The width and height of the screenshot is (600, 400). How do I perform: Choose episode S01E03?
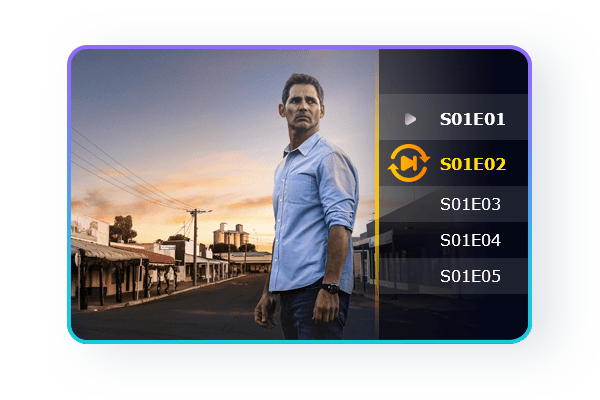pyautogui.click(x=453, y=204)
